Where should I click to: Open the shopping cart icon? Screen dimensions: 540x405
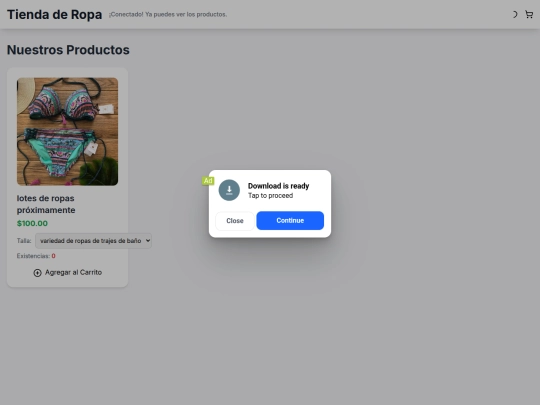[x=529, y=14]
